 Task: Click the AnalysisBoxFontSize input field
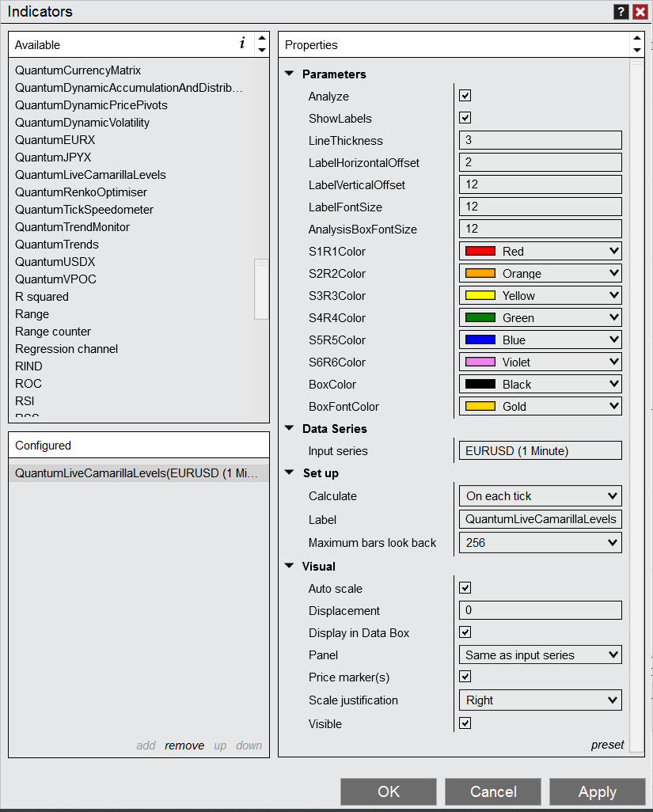[x=540, y=229]
